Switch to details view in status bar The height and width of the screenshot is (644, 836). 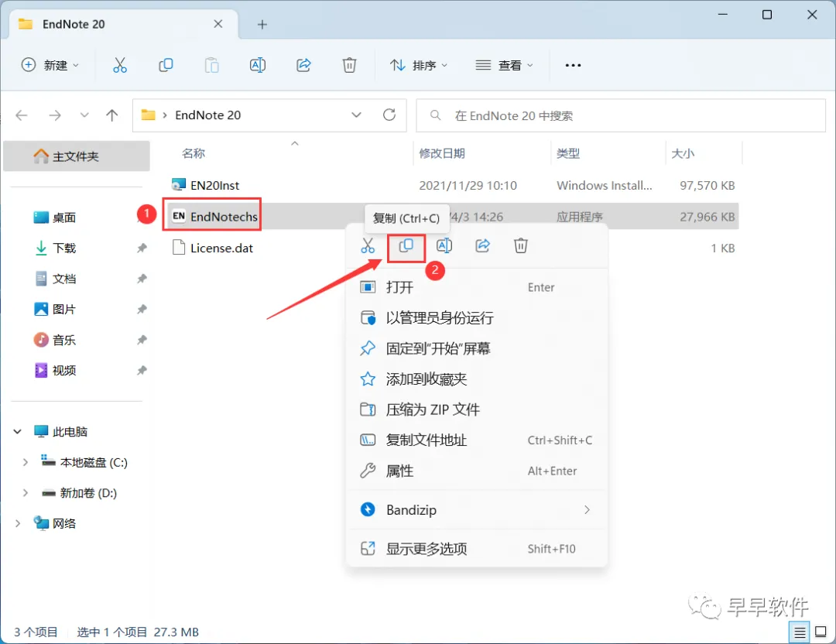(x=799, y=632)
